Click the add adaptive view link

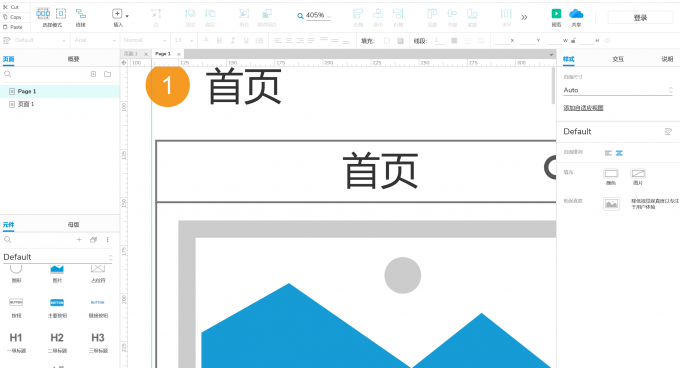[x=583, y=107]
